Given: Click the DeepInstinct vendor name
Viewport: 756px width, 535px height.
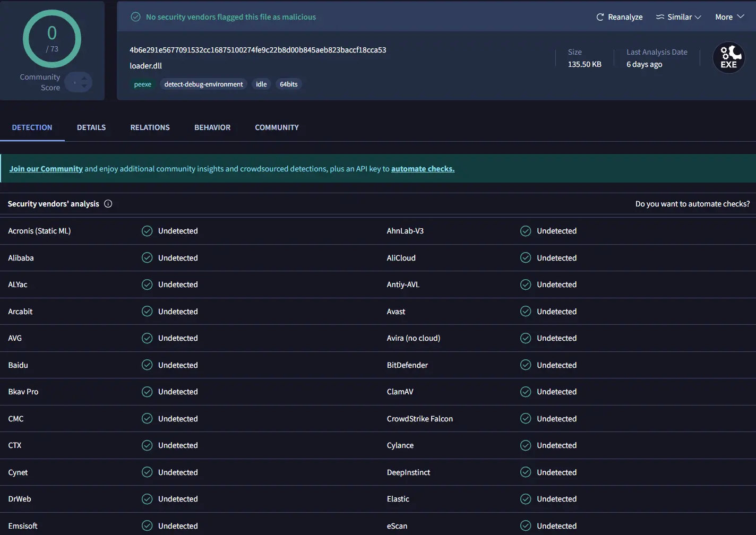Looking at the screenshot, I should [408, 472].
